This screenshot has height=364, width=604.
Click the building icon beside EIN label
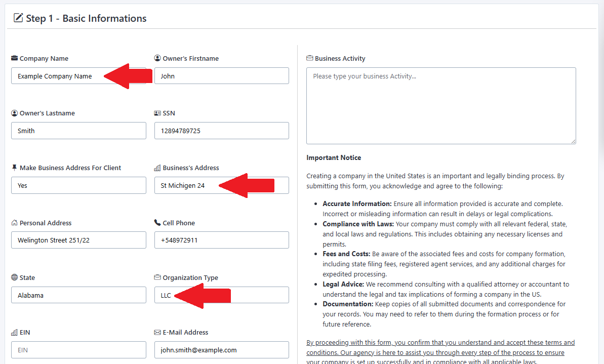[15, 332]
